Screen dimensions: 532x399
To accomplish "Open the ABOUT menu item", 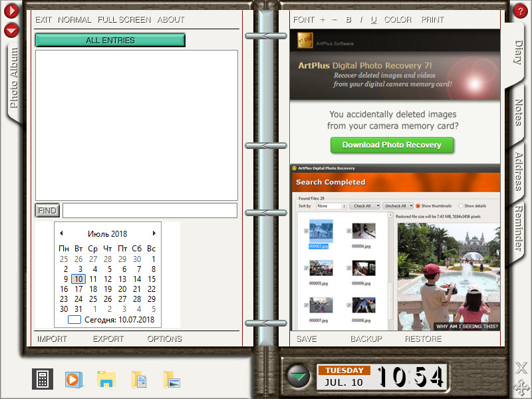I will (x=171, y=20).
